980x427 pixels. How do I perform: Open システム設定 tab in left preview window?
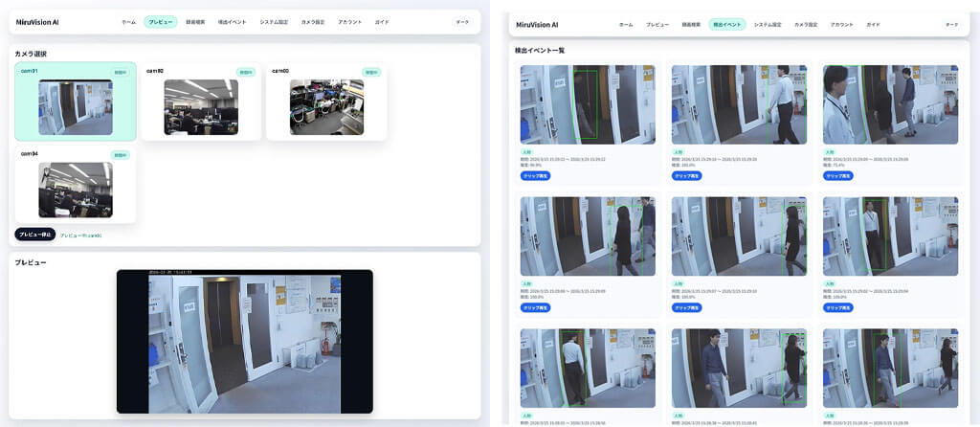(275, 22)
